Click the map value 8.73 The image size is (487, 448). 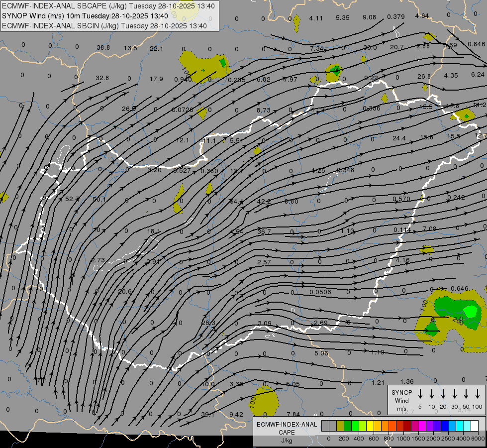coord(264,110)
